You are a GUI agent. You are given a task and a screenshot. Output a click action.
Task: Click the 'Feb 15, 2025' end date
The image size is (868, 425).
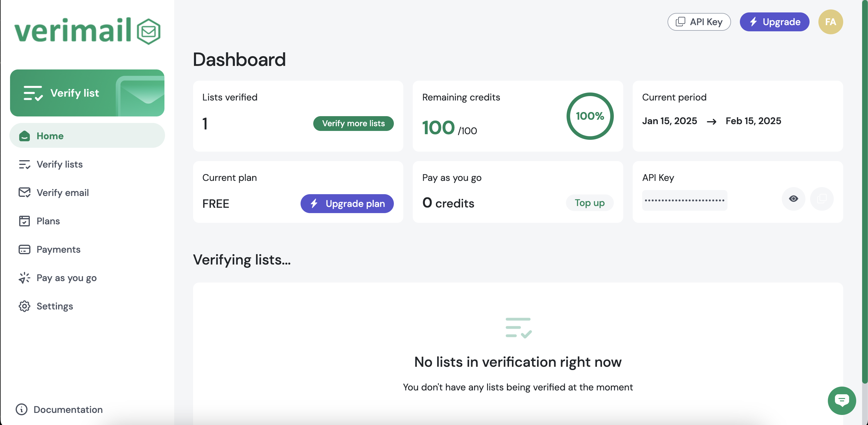(753, 121)
